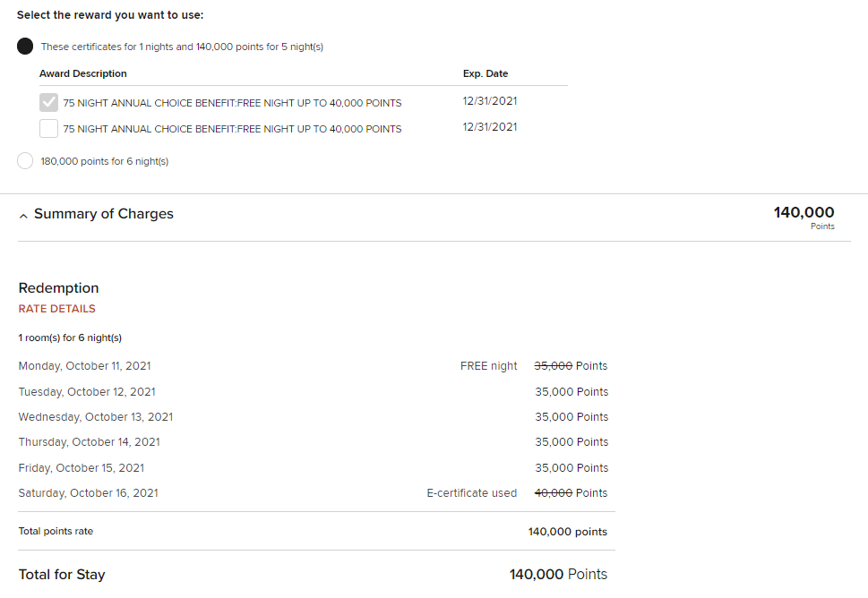Image resolution: width=868 pixels, height=598 pixels.
Task: Select the 180,000 points for 6 nights option
Action: tap(26, 161)
